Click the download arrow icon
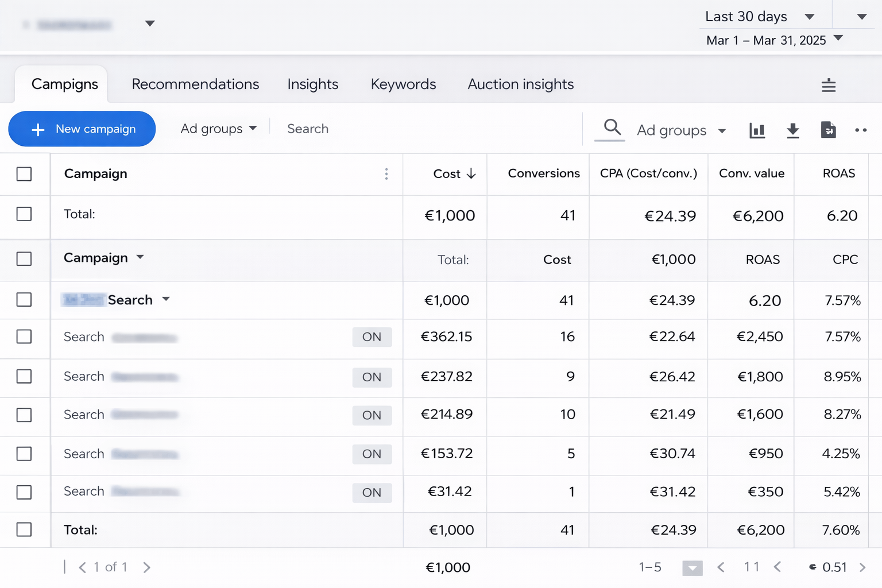Image resolution: width=882 pixels, height=588 pixels. tap(792, 130)
